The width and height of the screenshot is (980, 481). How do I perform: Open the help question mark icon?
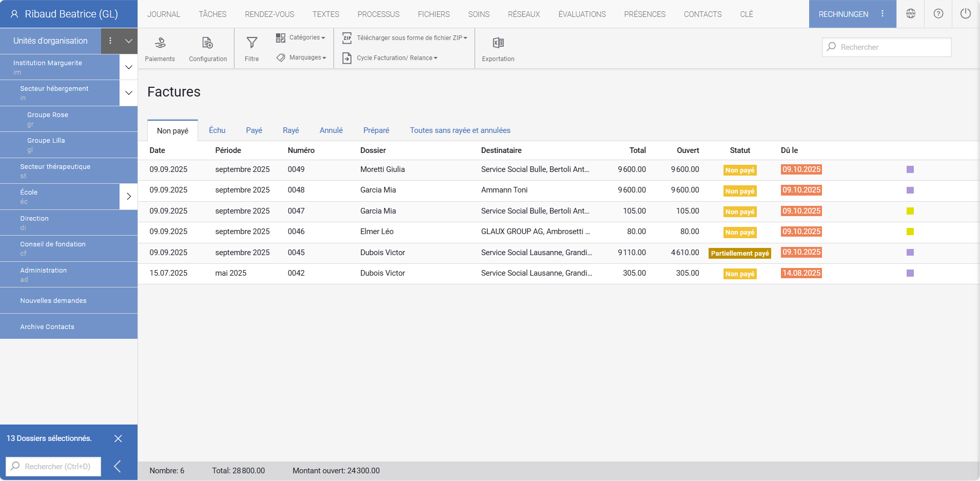pos(938,14)
